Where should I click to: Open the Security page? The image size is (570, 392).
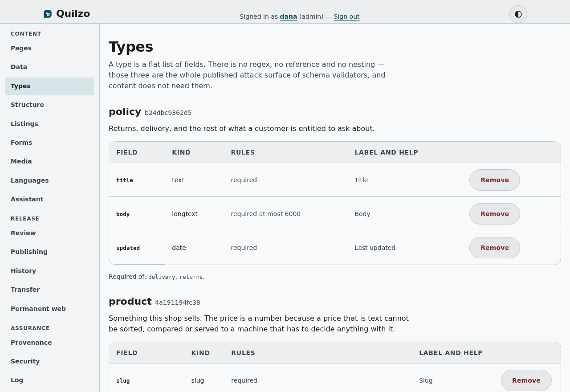click(49, 361)
